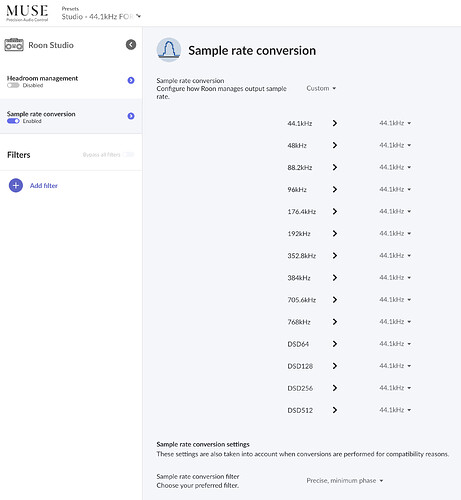The image size is (461, 500).
Task: Change output rate dropdown for 192kHz
Action: [x=395, y=233]
